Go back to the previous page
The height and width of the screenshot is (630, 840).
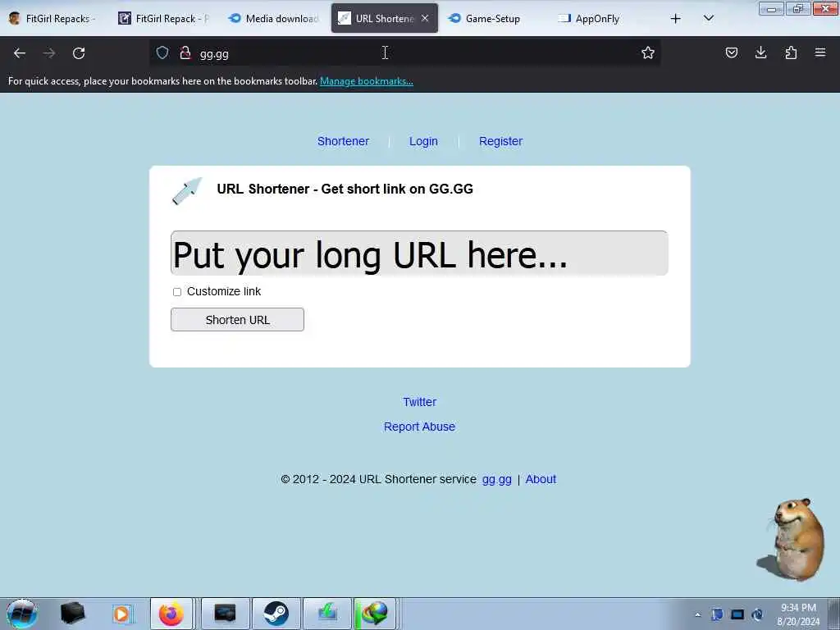tap(20, 53)
